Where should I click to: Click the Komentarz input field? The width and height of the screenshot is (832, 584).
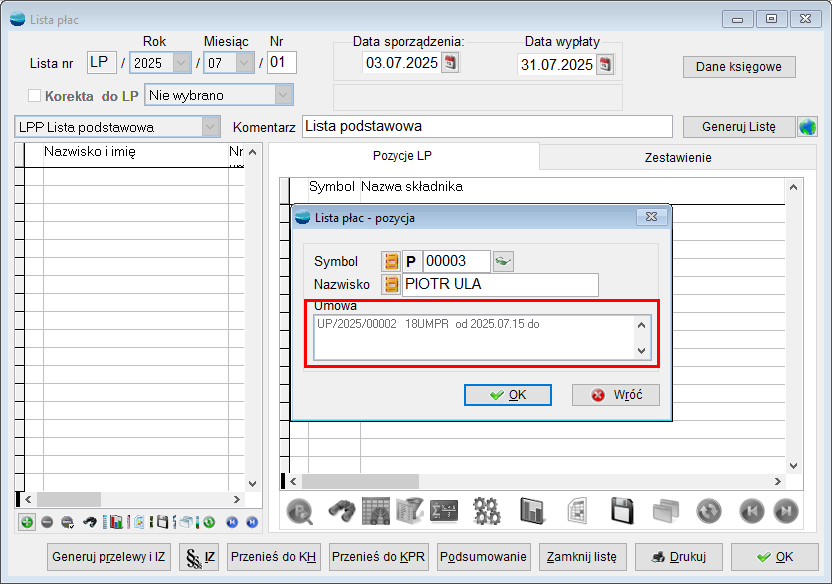pyautogui.click(x=487, y=127)
